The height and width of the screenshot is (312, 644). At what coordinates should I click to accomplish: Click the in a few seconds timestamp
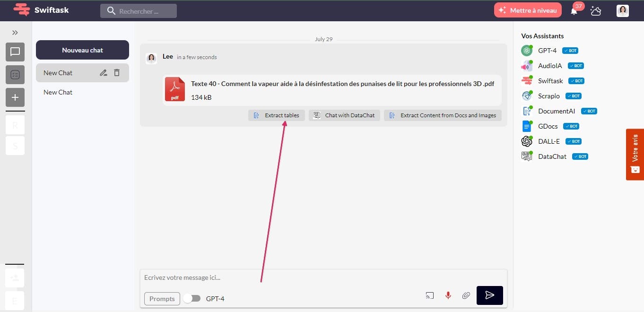click(197, 57)
